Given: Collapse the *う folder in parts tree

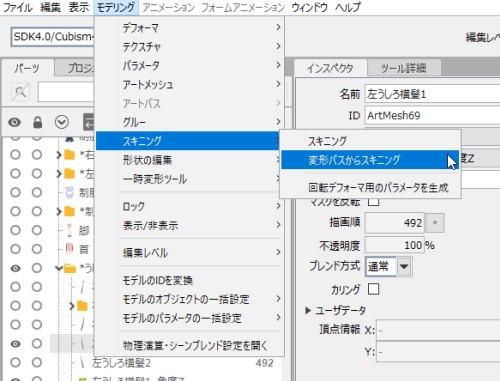Looking at the screenshot, I should coord(59,268).
